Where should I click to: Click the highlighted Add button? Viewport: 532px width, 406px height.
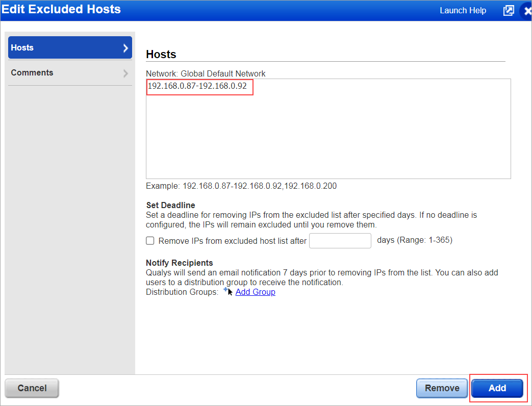(497, 388)
